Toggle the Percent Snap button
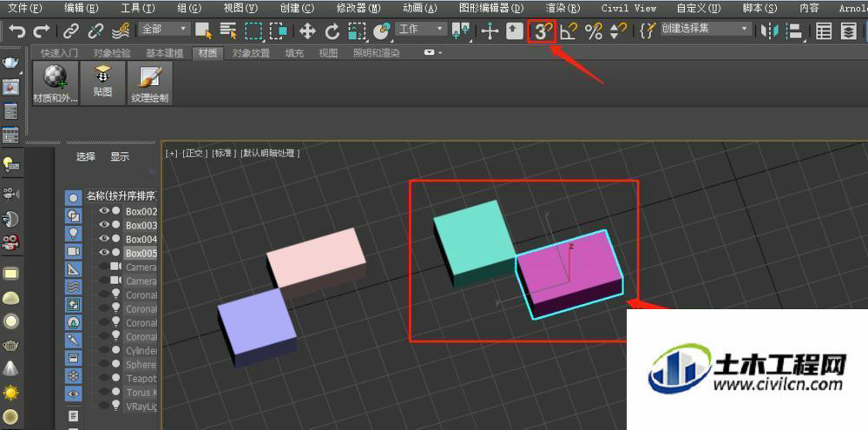 point(594,31)
